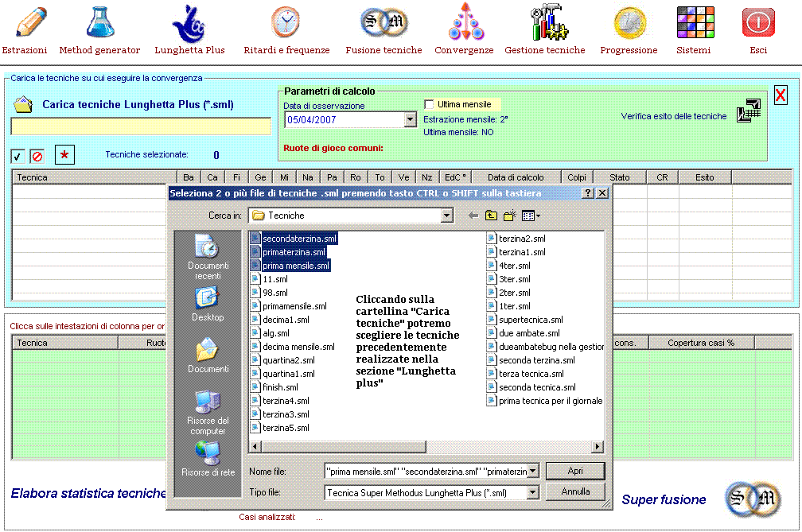This screenshot has width=802, height=532.
Task: Click the Nome file input field
Action: pos(426,472)
